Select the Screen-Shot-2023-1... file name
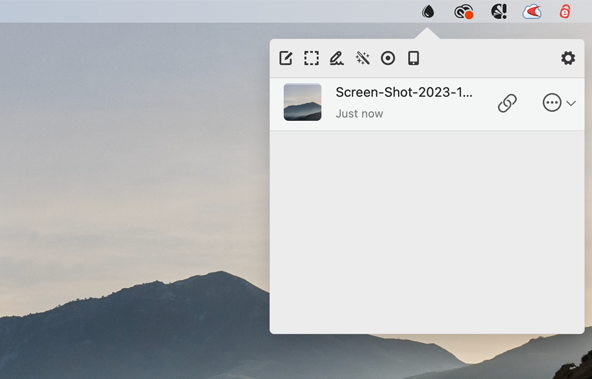The height and width of the screenshot is (379, 592). coord(404,92)
